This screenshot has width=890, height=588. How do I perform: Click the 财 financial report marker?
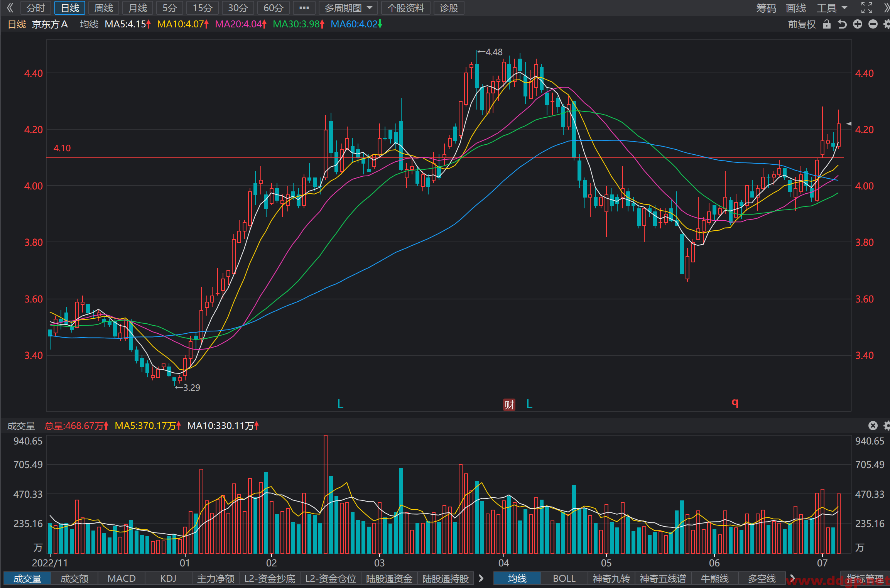(509, 404)
